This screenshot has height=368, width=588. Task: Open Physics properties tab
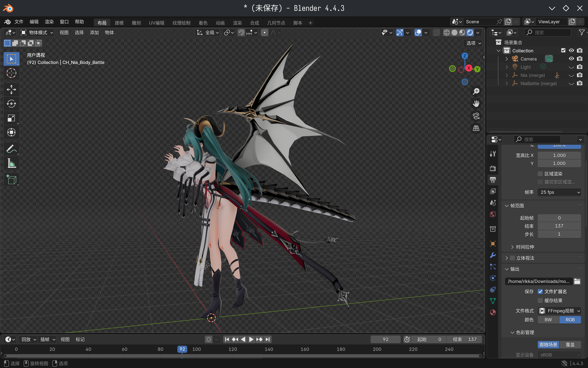click(493, 278)
